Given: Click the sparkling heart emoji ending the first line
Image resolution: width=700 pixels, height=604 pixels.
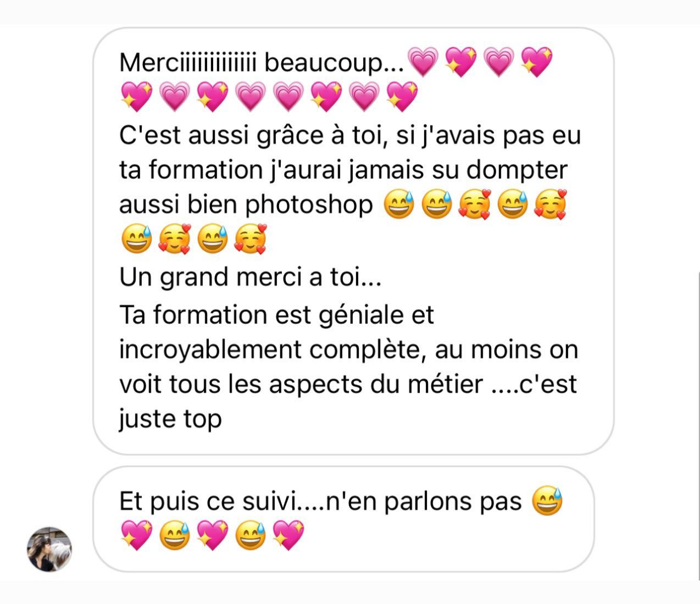Looking at the screenshot, I should pyautogui.click(x=536, y=62).
